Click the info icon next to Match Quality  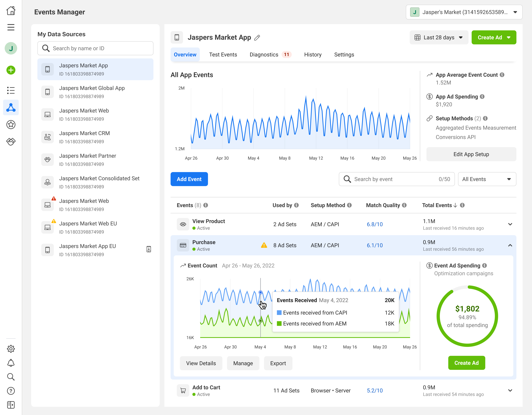tap(404, 205)
